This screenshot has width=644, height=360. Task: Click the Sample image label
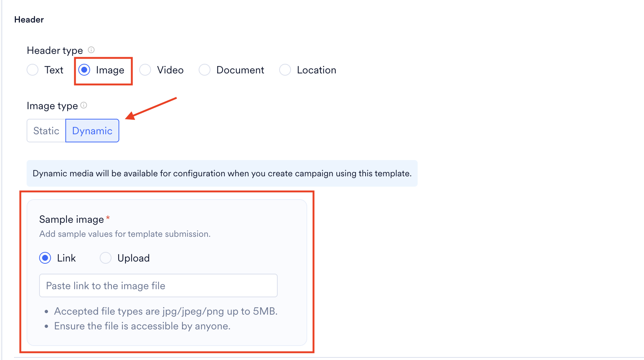[x=72, y=219]
